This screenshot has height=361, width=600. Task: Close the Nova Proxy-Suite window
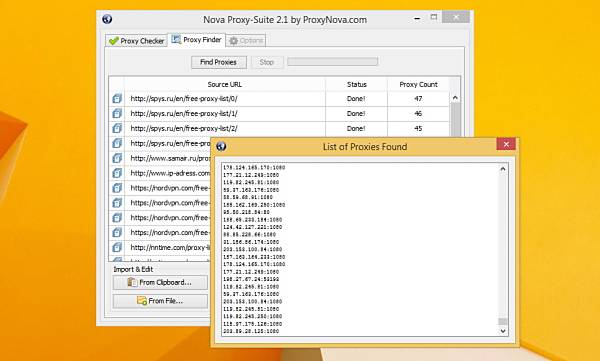click(456, 17)
